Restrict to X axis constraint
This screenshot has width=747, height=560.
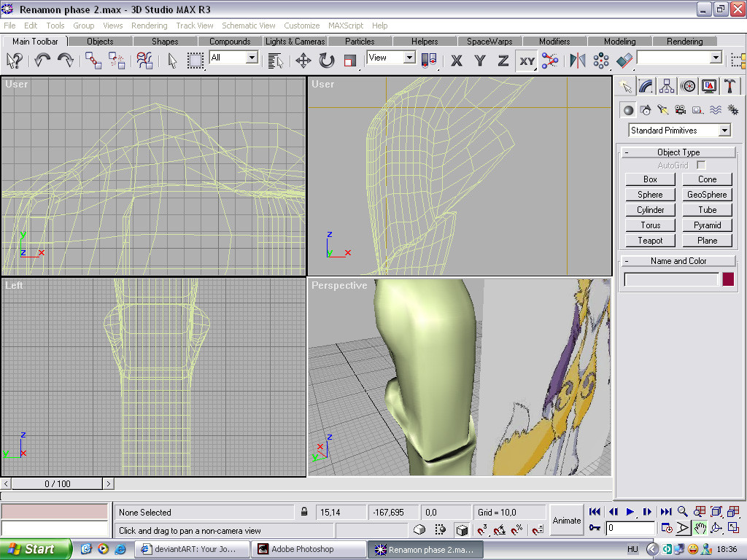[x=457, y=61]
